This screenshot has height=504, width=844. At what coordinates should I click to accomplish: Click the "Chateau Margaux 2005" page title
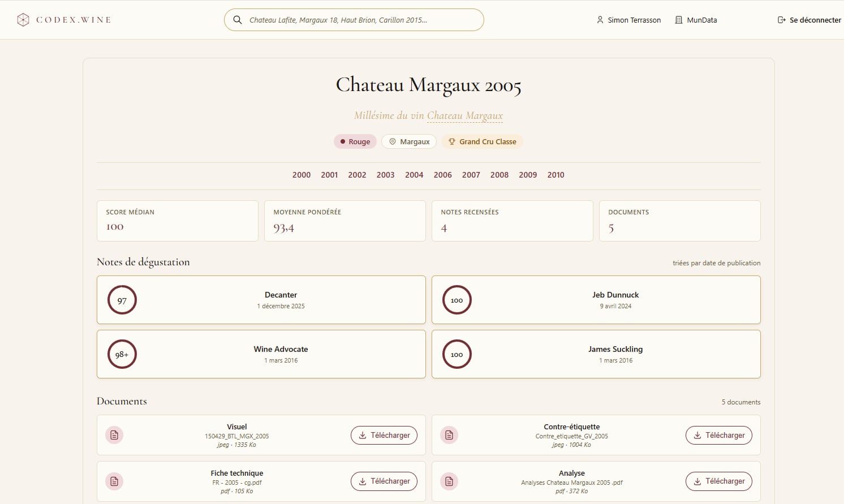(x=429, y=85)
